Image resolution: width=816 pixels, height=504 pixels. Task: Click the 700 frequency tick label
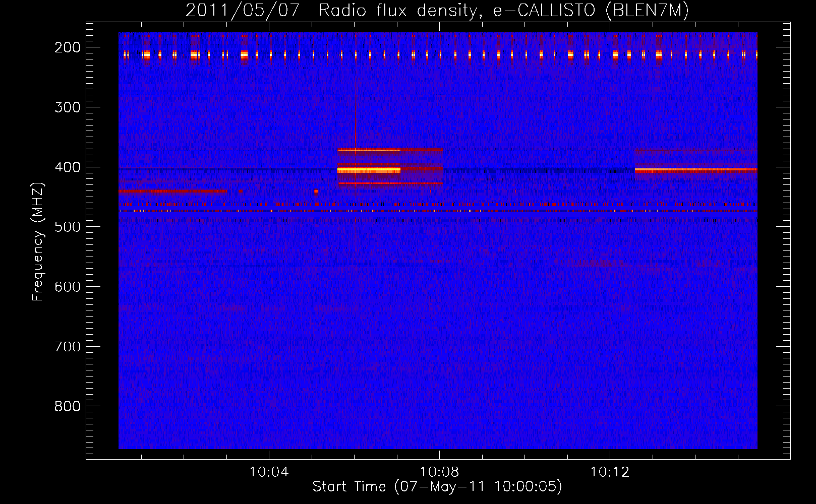pyautogui.click(x=68, y=347)
